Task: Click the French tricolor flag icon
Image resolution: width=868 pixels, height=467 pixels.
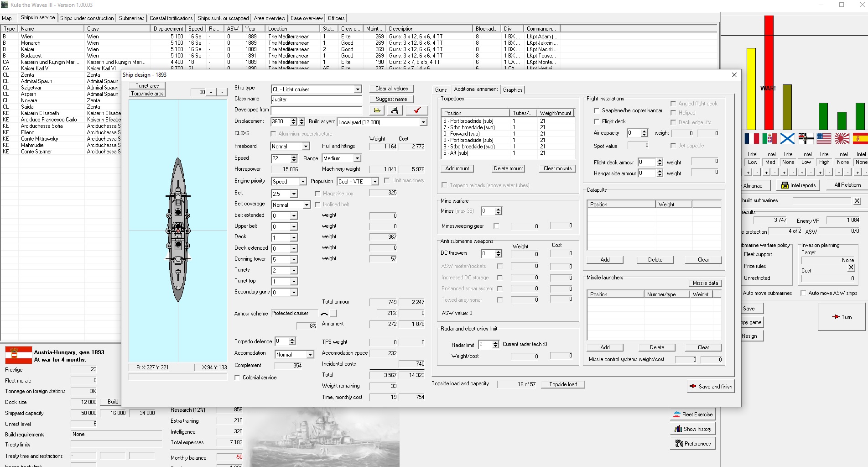Action: (752, 139)
